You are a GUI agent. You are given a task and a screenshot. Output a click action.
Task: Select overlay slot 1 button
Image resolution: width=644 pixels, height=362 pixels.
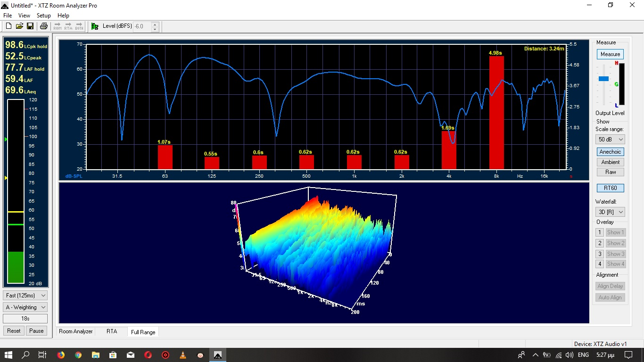pyautogui.click(x=600, y=232)
